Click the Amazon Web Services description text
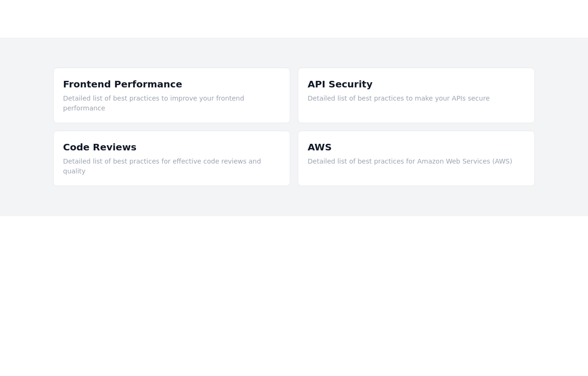This screenshot has width=588, height=376. pyautogui.click(x=409, y=161)
